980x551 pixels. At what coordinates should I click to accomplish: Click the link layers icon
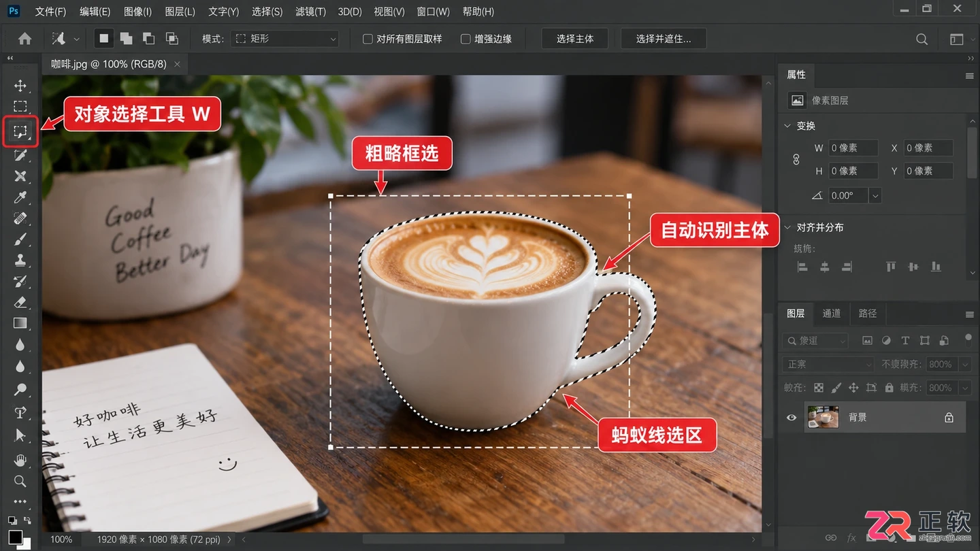[x=831, y=537]
